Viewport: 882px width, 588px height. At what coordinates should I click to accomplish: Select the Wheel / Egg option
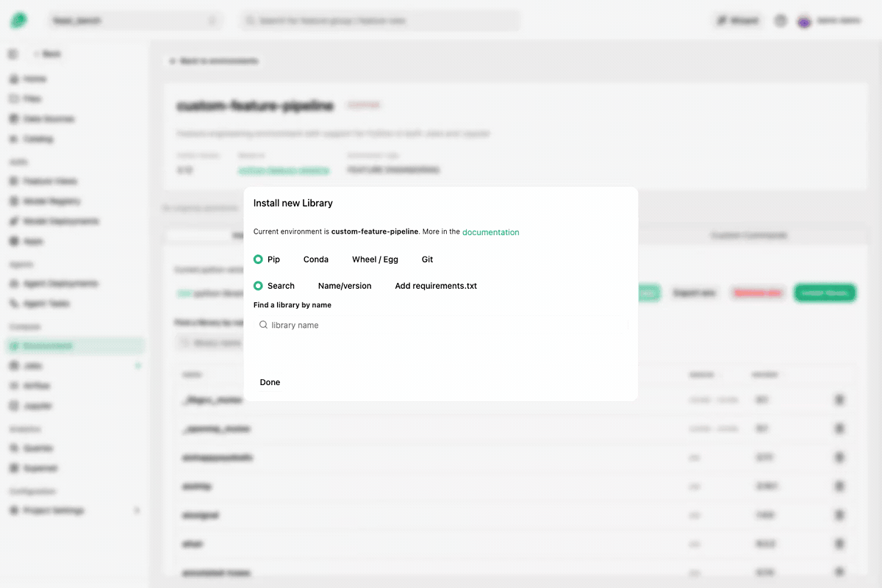point(375,259)
